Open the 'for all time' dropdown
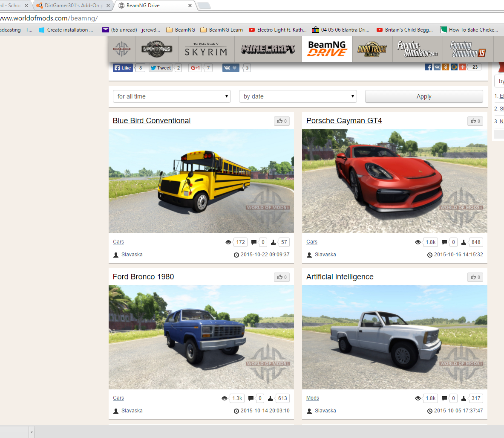This screenshot has height=438, width=504. (172, 96)
